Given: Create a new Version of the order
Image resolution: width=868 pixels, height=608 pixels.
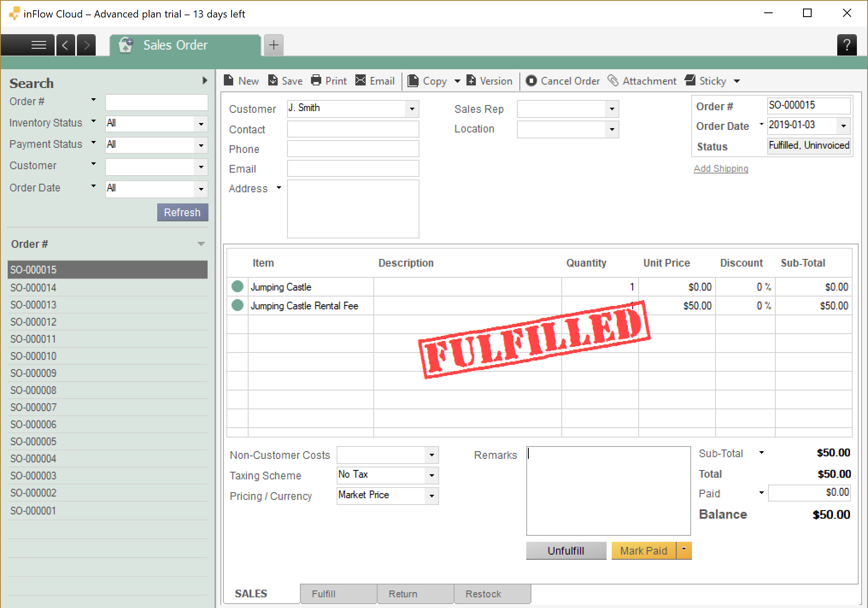Looking at the screenshot, I should 490,81.
